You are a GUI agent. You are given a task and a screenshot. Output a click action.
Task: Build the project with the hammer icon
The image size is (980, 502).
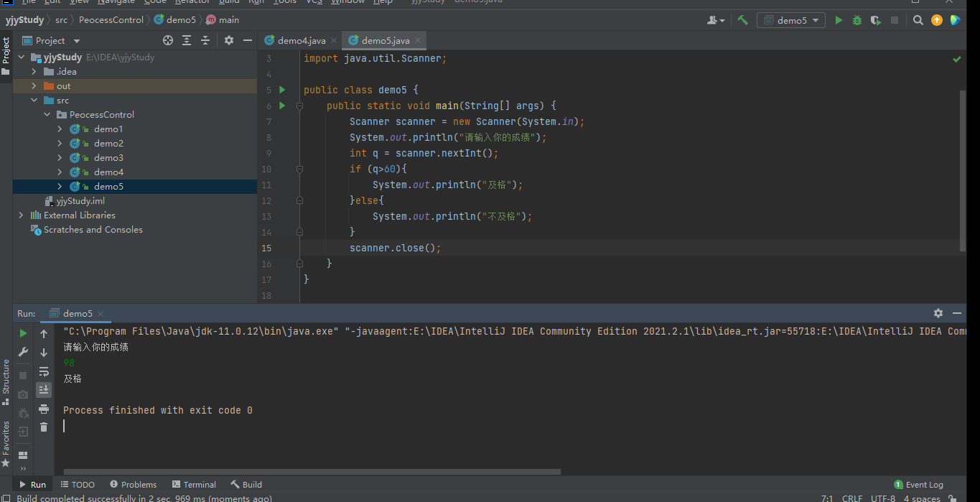742,20
